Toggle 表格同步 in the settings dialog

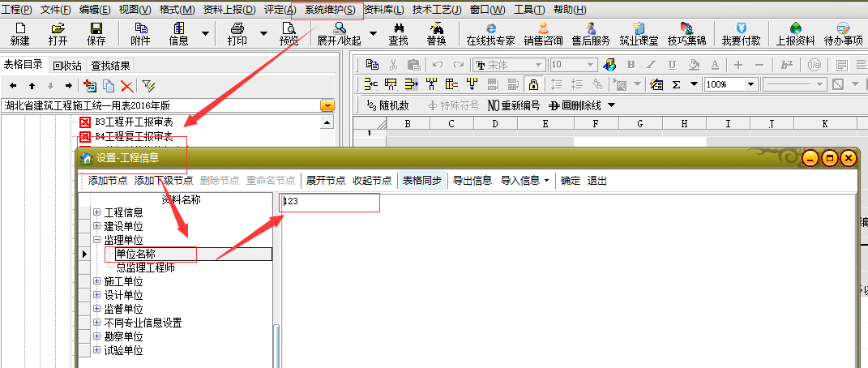click(x=422, y=181)
